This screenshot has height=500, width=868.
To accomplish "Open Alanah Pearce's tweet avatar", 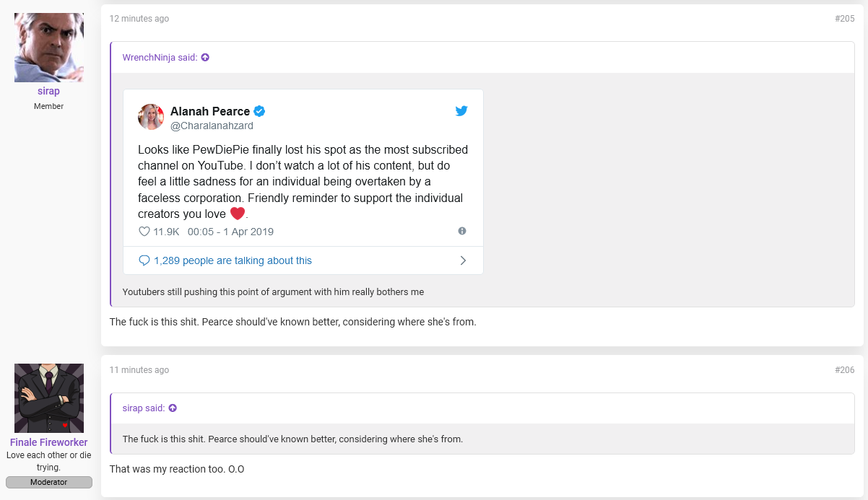I will 151,117.
